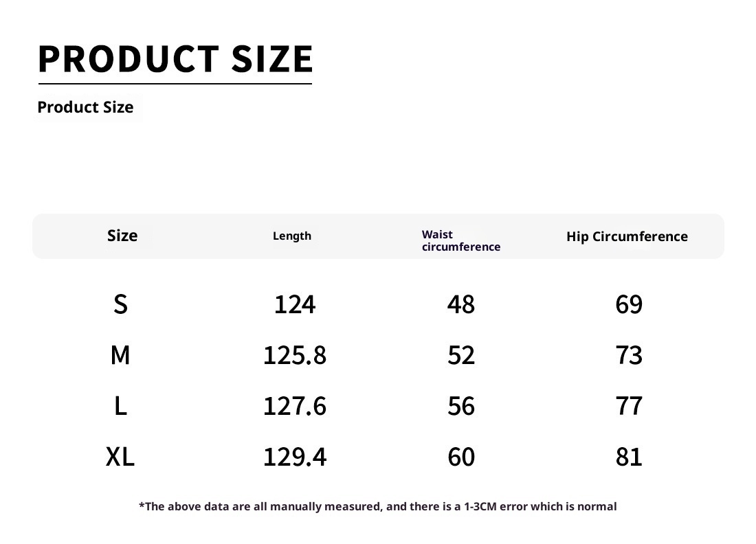Click the length value 124
Screen dimensions: 756x544
[295, 304]
